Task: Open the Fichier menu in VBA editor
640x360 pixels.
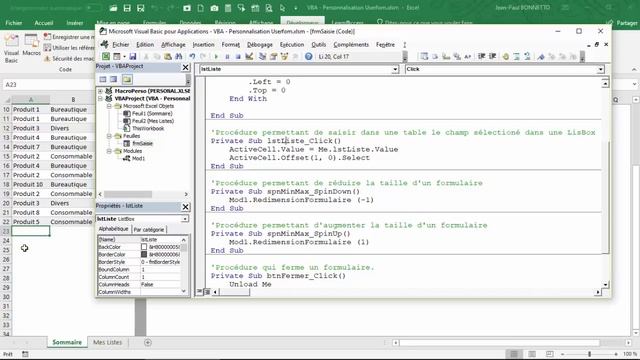Action: [120, 44]
